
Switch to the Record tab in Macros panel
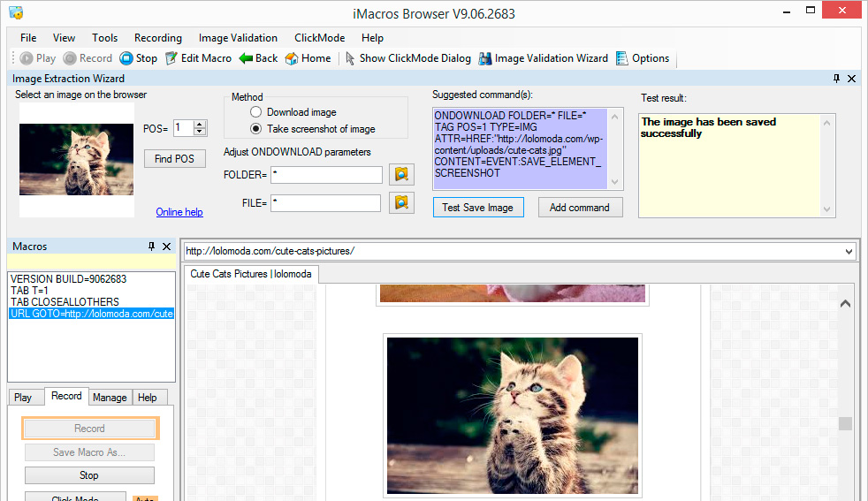pyautogui.click(x=66, y=396)
